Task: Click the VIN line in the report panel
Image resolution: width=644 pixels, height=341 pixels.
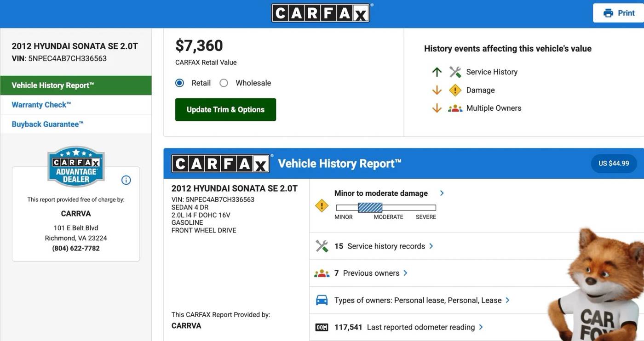Action: tap(213, 200)
